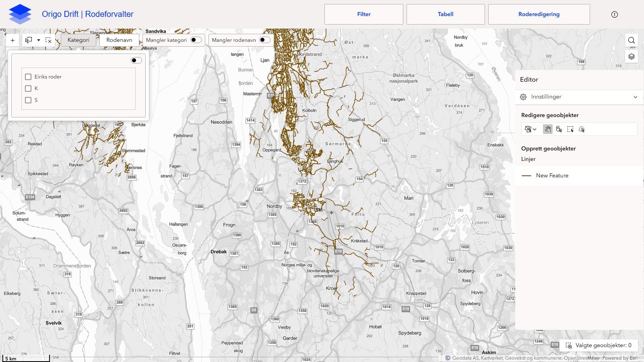Viewport: 644px width, 362px height.
Task: Open the map search tool
Action: tap(632, 40)
